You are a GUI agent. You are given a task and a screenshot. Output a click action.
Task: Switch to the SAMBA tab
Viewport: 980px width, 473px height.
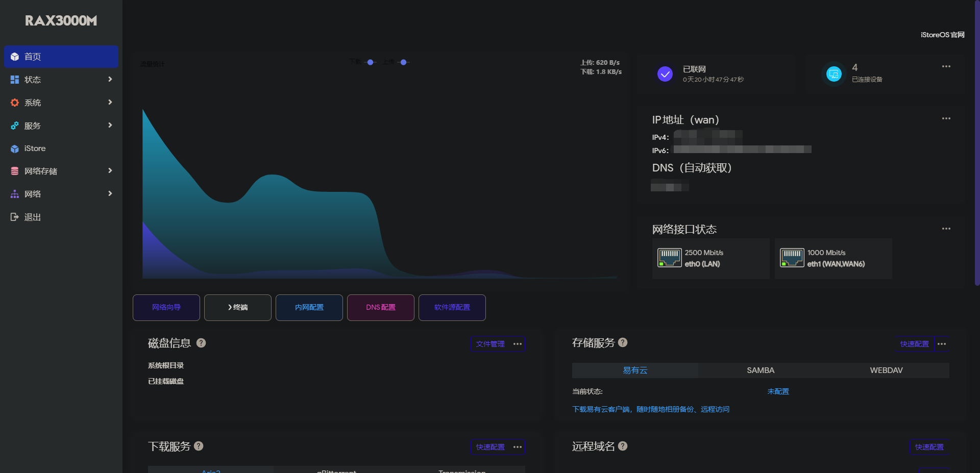pos(760,370)
